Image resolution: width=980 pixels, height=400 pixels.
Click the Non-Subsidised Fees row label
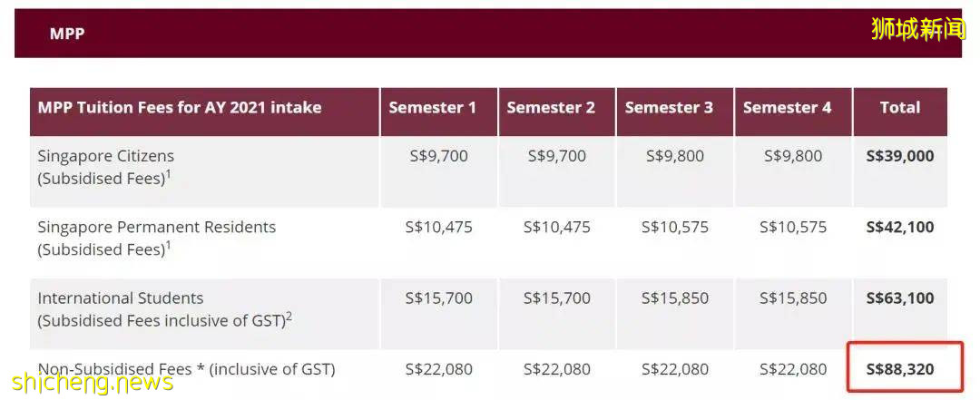(x=186, y=369)
